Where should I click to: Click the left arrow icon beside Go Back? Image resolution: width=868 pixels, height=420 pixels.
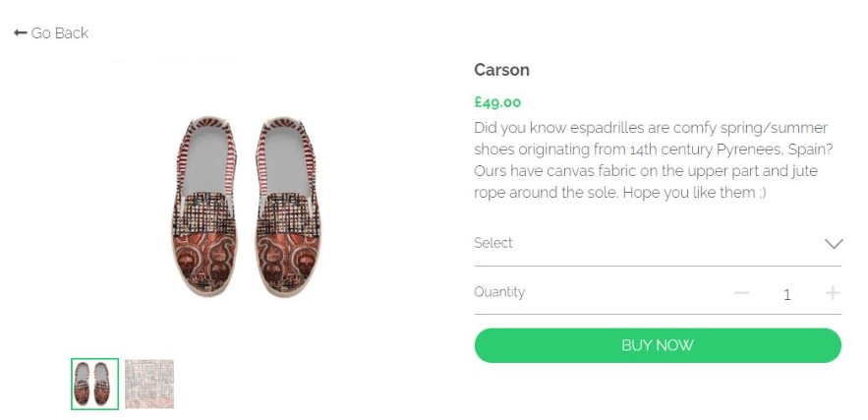coord(20,33)
